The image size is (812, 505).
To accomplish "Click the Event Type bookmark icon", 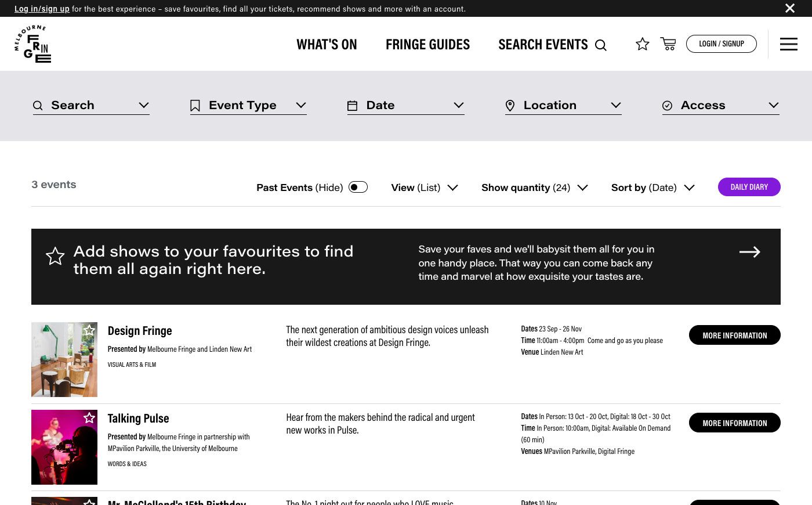I will pos(195,106).
